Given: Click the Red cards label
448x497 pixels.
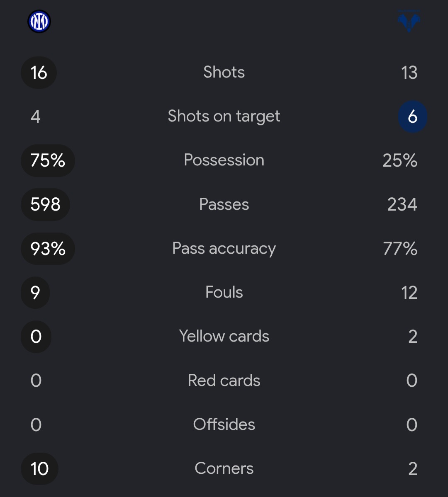Looking at the screenshot, I should click(224, 380).
